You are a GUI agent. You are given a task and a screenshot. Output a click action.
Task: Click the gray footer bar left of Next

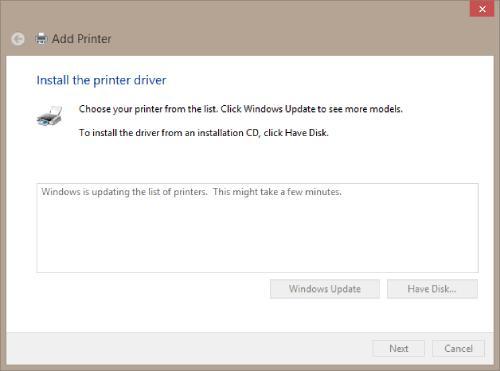click(x=187, y=348)
